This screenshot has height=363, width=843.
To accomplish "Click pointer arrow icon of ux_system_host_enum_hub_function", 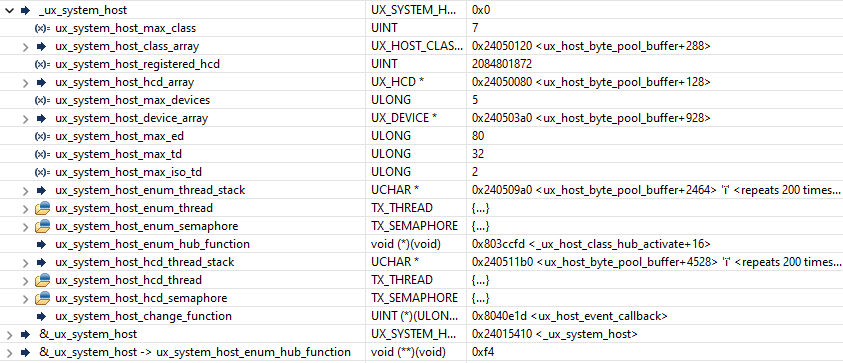I will point(41,244).
